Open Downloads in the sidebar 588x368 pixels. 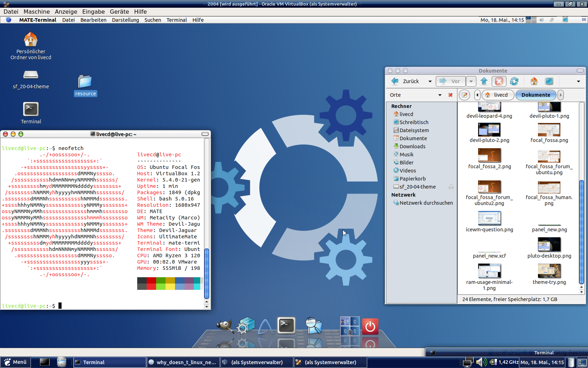(412, 146)
